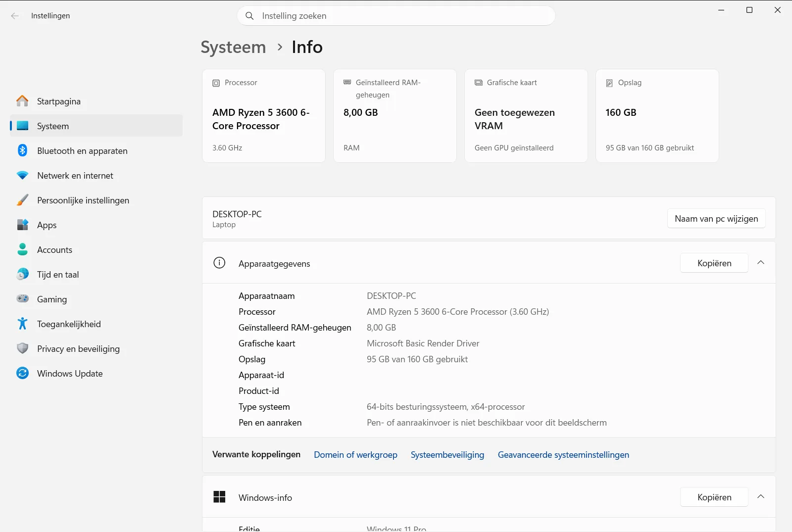The image size is (792, 532).
Task: Click the 64-bits besturingssysteem text
Action: coord(445,407)
